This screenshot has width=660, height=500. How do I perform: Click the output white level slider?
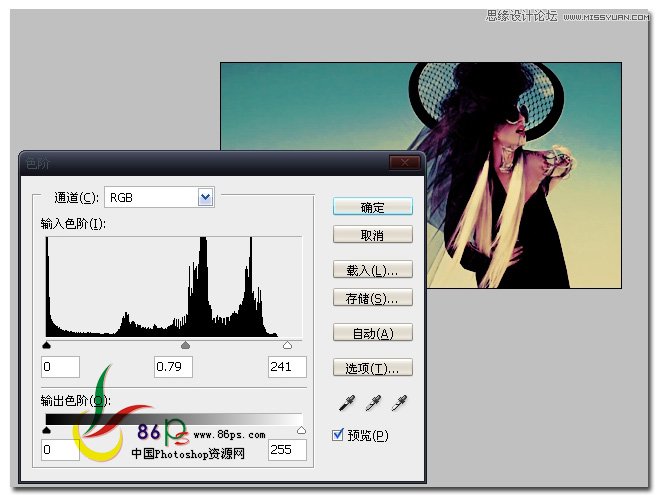[301, 430]
